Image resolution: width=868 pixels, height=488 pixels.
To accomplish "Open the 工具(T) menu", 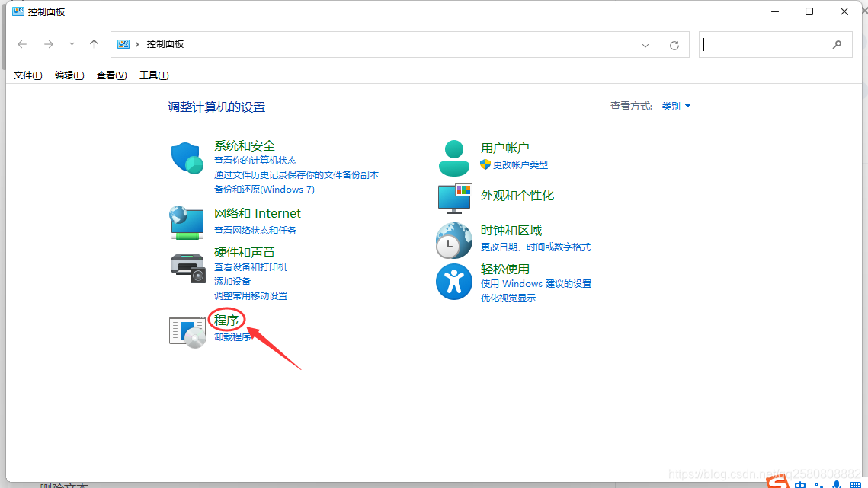I will point(154,75).
